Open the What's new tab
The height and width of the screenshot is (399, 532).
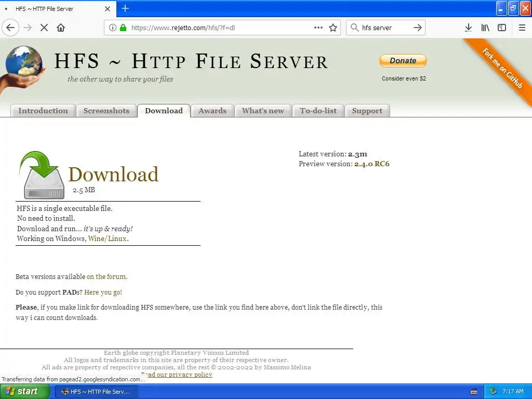[x=263, y=111]
